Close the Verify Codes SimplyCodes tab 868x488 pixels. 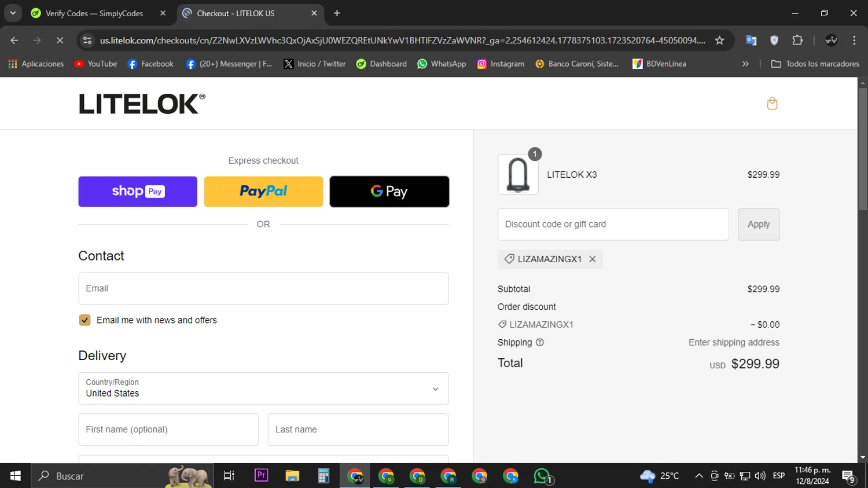pos(163,13)
